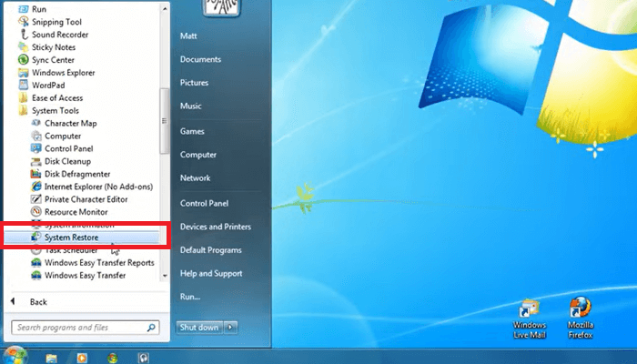
Task: Open Disk Defragmenter
Action: [77, 174]
